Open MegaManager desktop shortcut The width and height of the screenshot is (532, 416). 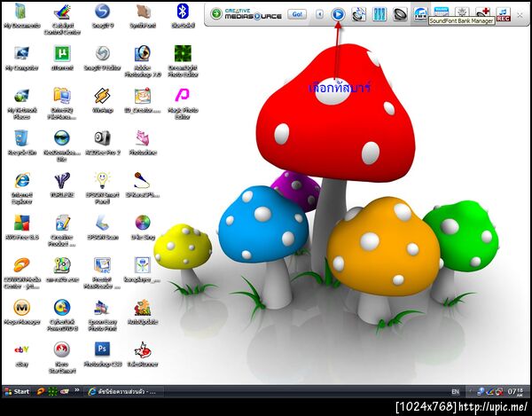coord(21,312)
